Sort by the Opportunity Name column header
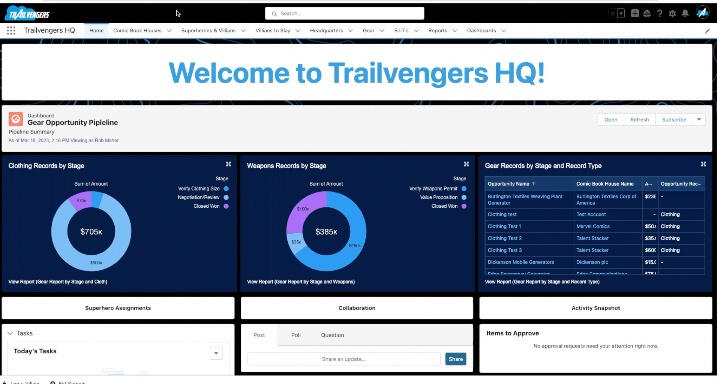This screenshot has width=717, height=384. click(x=511, y=184)
